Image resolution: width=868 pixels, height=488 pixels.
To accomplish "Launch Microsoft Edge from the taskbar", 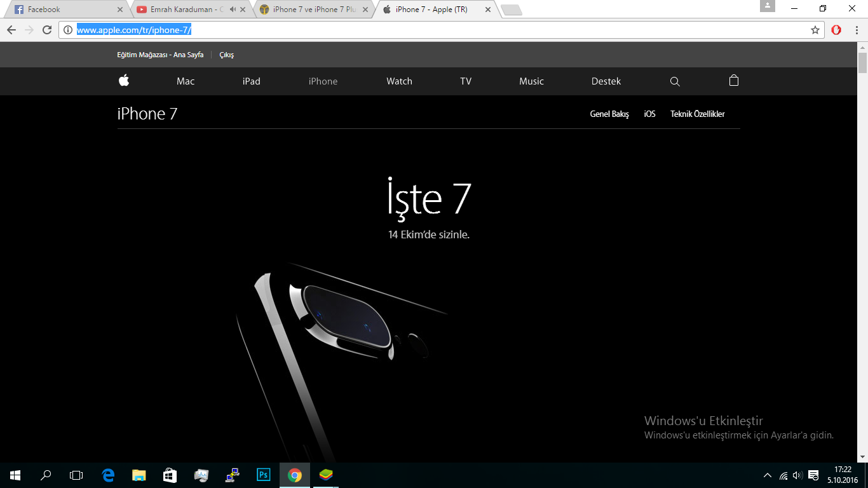I will [108, 475].
